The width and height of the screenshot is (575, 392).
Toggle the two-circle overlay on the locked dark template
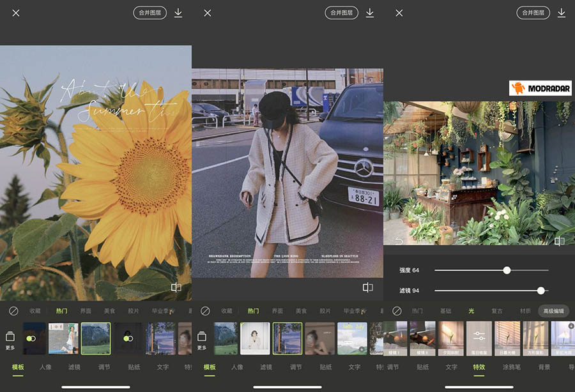(128, 337)
